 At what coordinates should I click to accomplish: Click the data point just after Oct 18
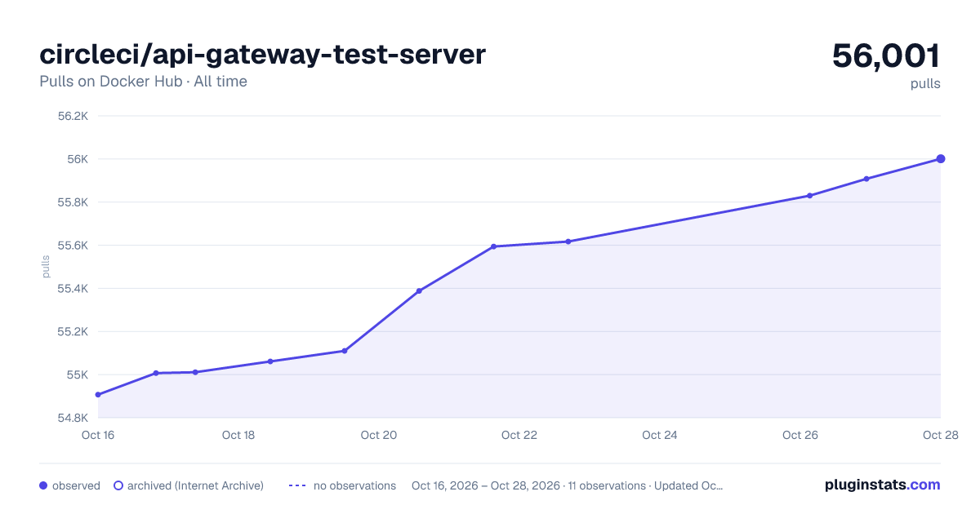pyautogui.click(x=270, y=361)
